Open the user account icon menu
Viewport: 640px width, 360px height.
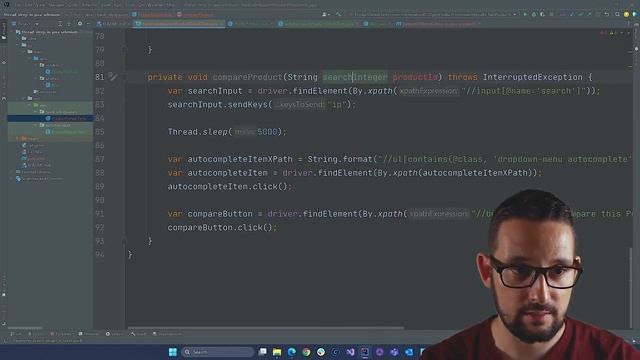325,14
